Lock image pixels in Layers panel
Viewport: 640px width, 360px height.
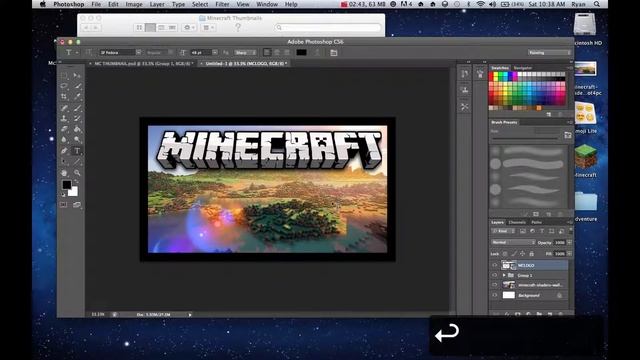coord(514,254)
